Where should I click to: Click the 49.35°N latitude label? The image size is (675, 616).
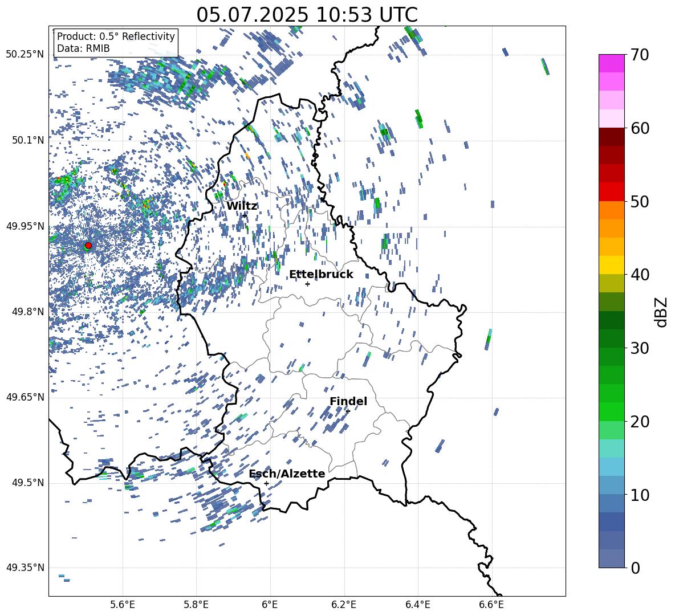tap(25, 568)
